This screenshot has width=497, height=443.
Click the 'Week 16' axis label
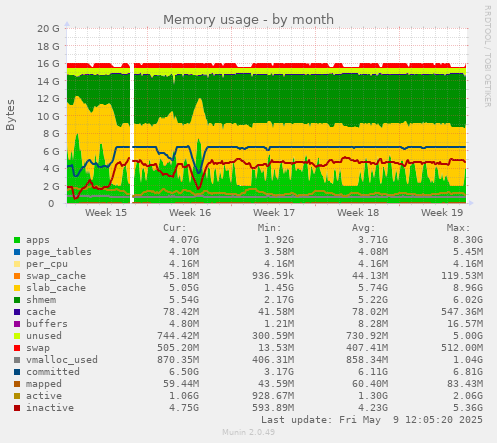190,213
